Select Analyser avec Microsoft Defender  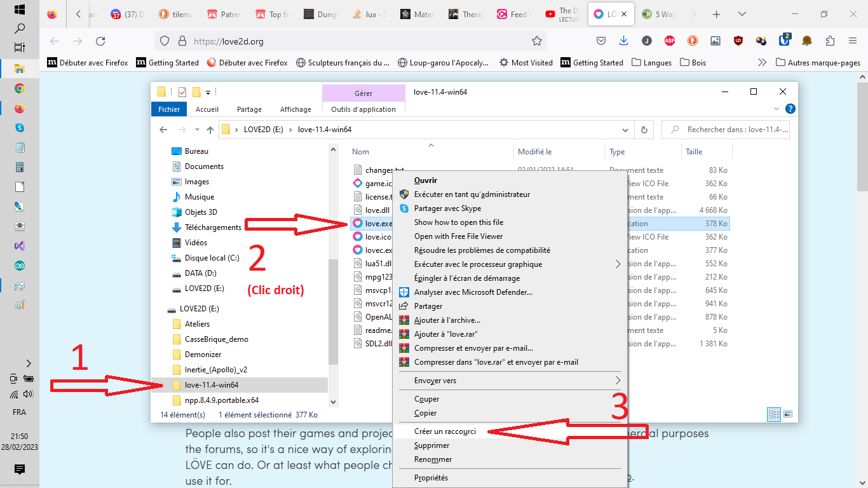473,292
